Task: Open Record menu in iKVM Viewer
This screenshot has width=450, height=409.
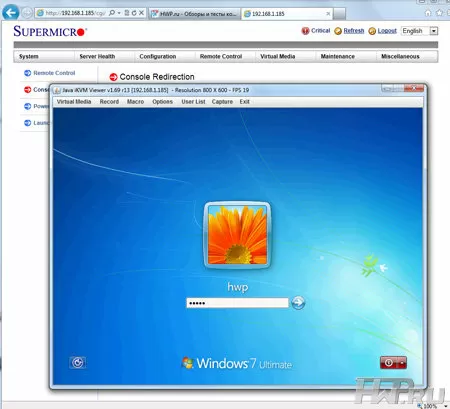Action: click(x=109, y=102)
